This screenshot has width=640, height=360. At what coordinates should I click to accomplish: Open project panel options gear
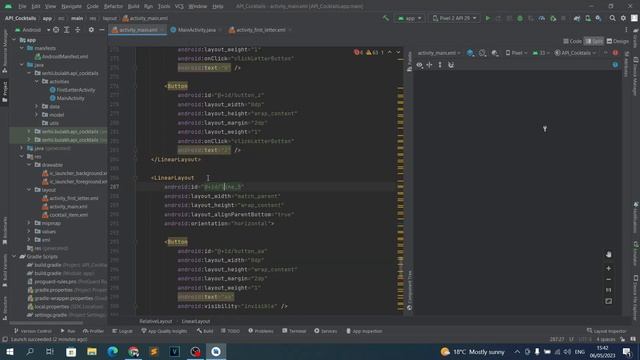[x=91, y=30]
